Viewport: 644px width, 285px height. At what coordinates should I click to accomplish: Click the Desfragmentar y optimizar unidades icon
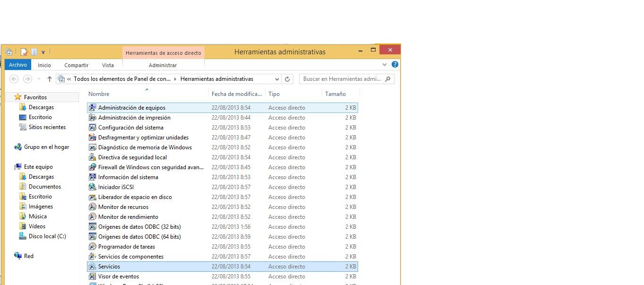click(x=93, y=138)
